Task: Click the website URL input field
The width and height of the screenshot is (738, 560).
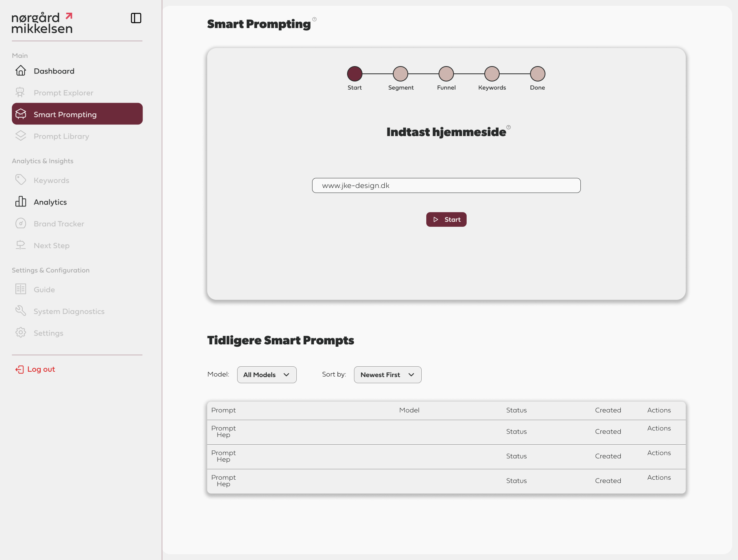Action: point(446,186)
